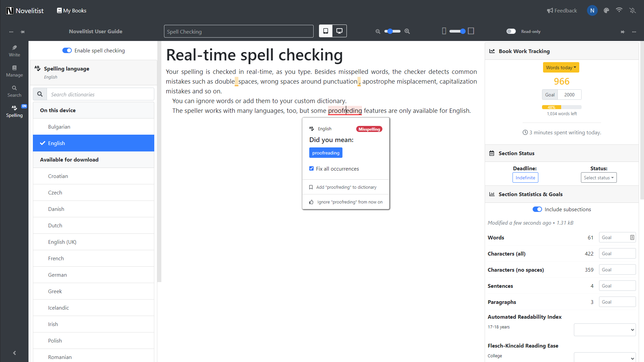Viewport: 644px width, 362px height.
Task: Click the zoom in magnifier icon
Action: [407, 31]
